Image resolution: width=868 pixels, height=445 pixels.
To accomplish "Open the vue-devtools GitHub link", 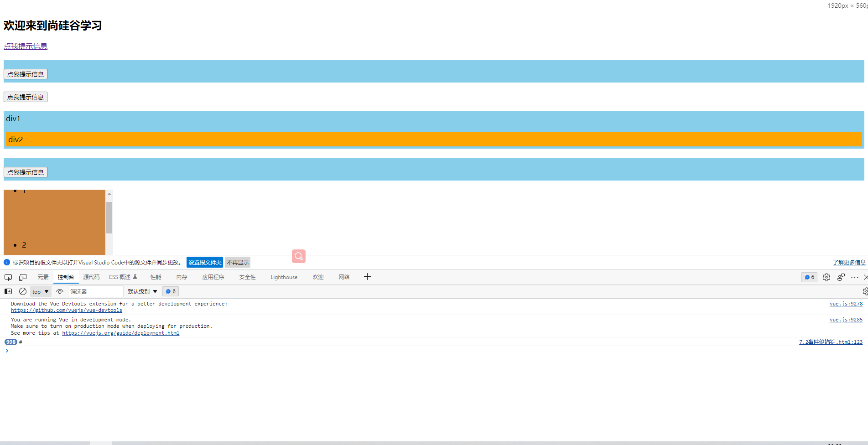I will (x=67, y=310).
